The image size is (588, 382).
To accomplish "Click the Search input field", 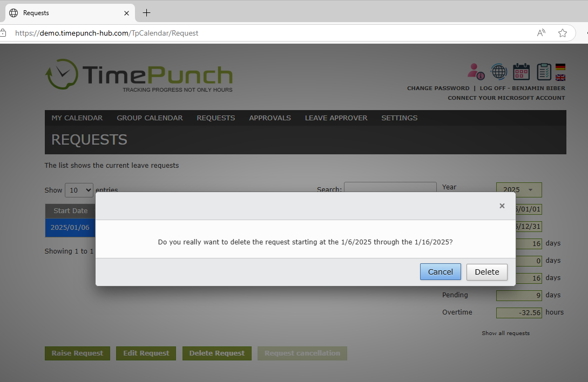I will tap(390, 188).
